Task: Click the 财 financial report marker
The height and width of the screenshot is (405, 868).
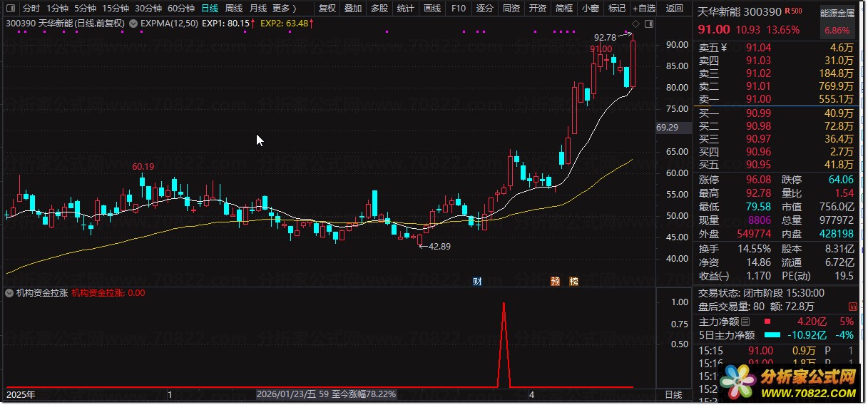Action: [x=477, y=282]
